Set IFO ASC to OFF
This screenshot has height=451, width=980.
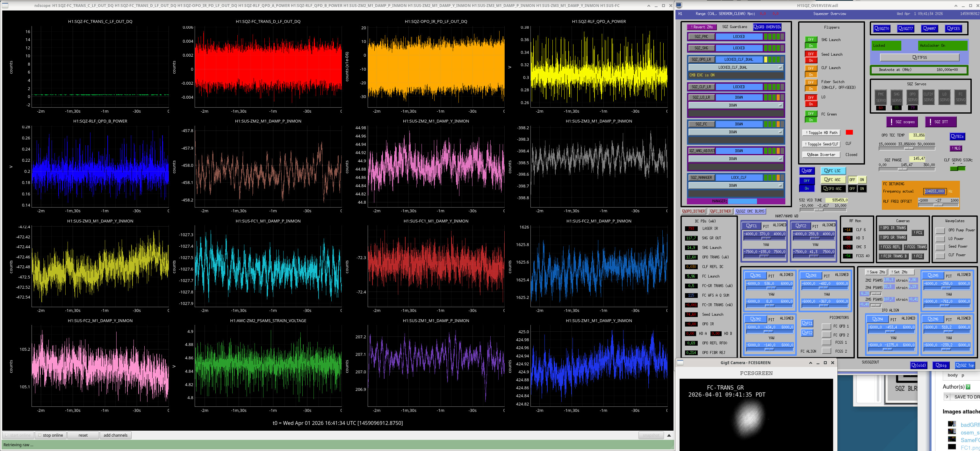click(852, 188)
